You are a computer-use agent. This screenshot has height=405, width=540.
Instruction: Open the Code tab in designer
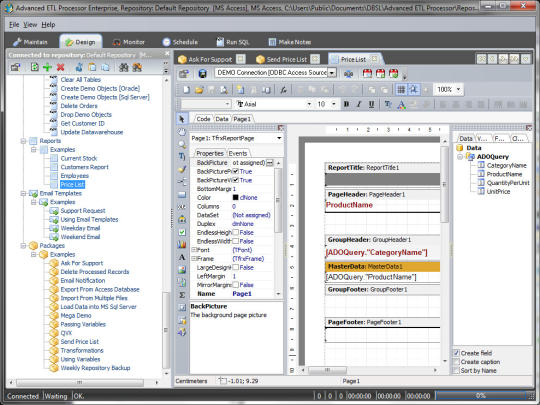(x=203, y=119)
